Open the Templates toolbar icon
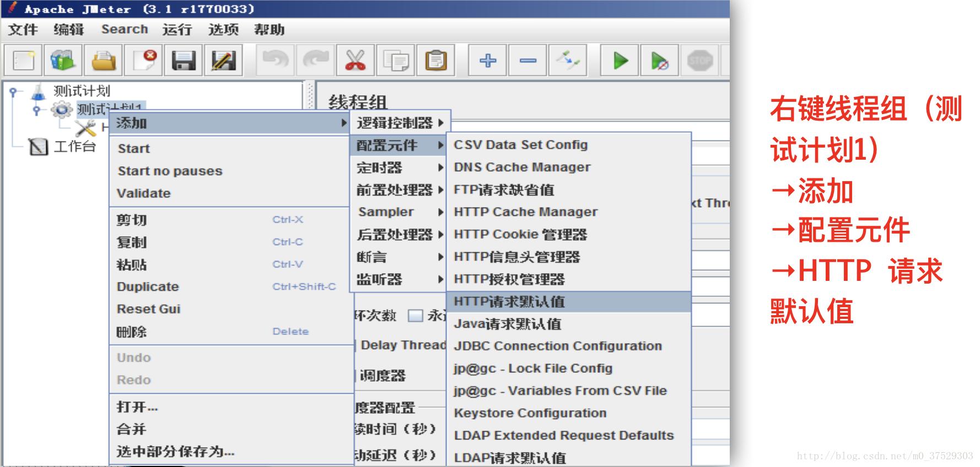The image size is (980, 467). point(63,60)
